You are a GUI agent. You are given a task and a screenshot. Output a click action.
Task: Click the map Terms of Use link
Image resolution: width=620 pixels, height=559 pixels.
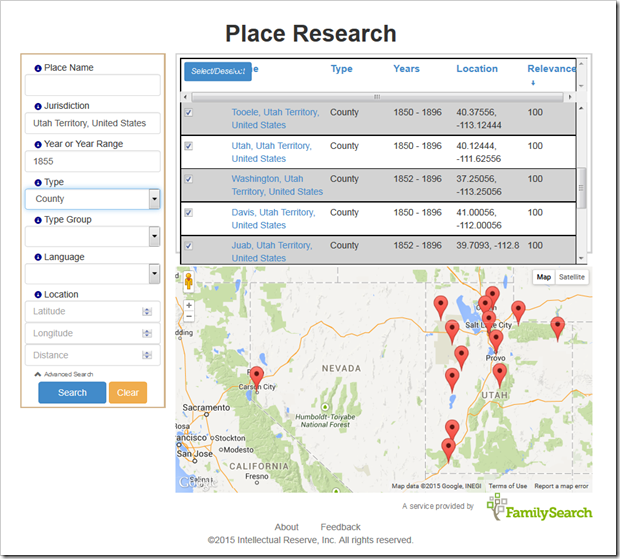(508, 486)
